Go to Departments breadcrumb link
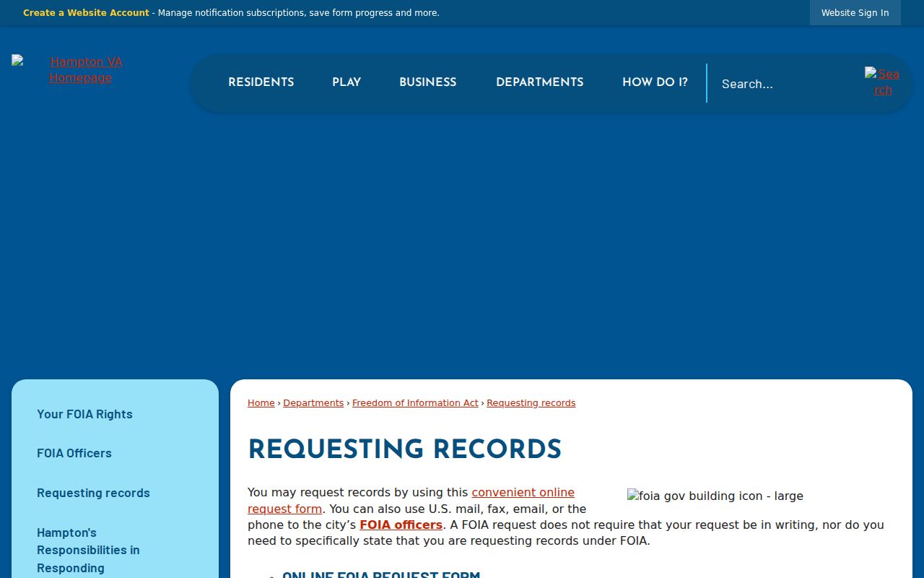Viewport: 924px width, 578px height. (x=313, y=403)
